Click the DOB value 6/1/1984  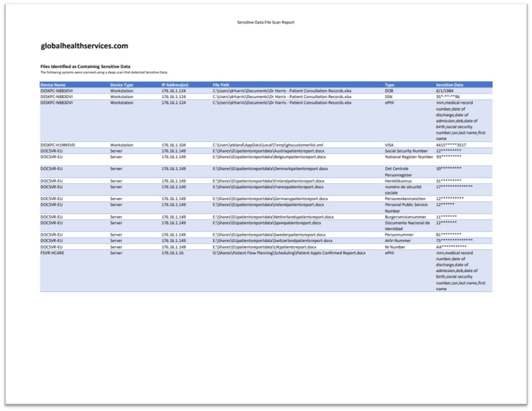tap(446, 91)
